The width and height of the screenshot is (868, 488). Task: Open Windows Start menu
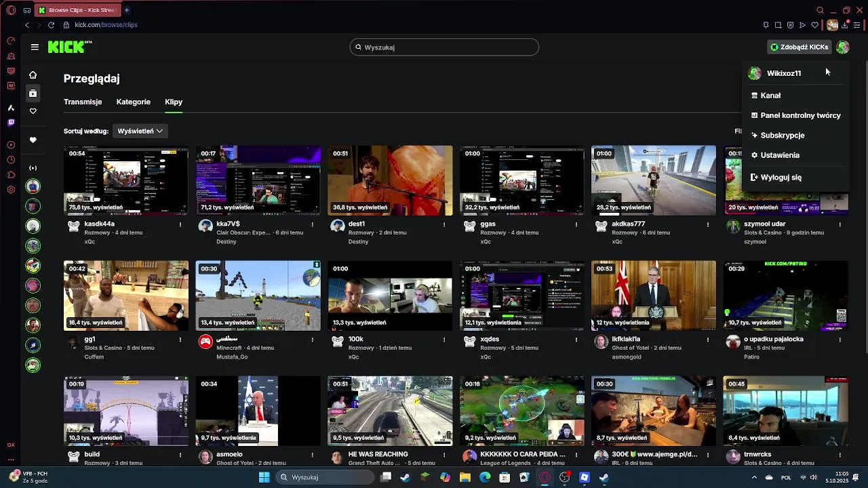[264, 477]
